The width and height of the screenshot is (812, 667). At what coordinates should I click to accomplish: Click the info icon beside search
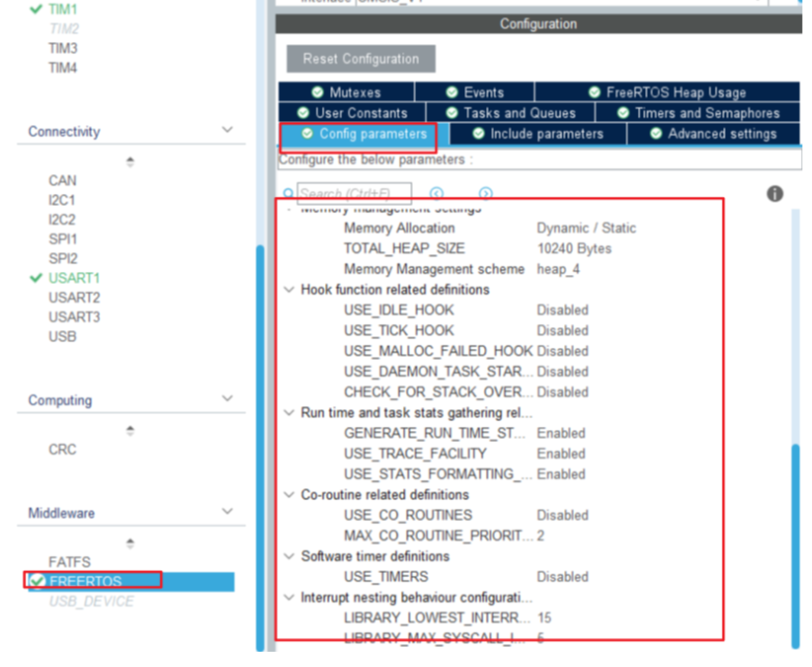[774, 194]
